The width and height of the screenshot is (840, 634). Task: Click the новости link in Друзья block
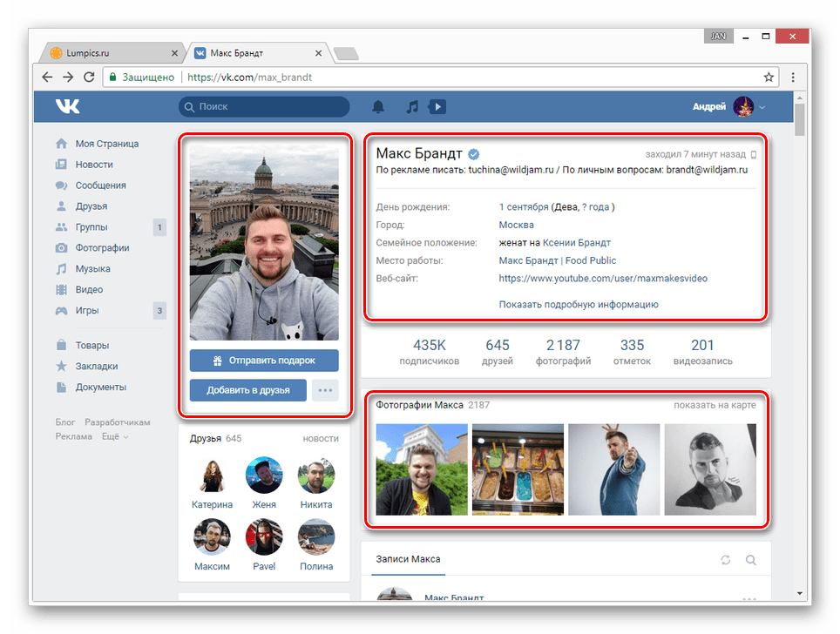point(321,439)
